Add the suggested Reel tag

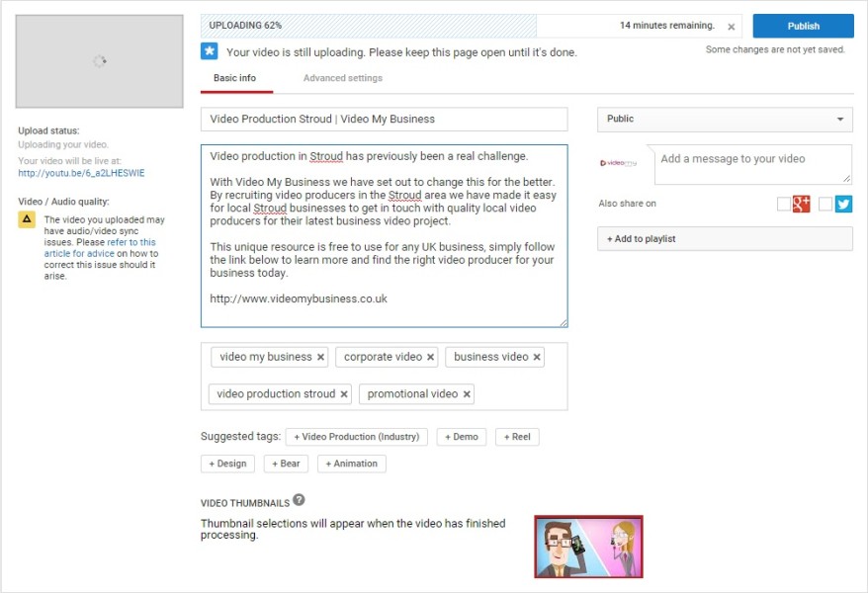[x=517, y=437]
